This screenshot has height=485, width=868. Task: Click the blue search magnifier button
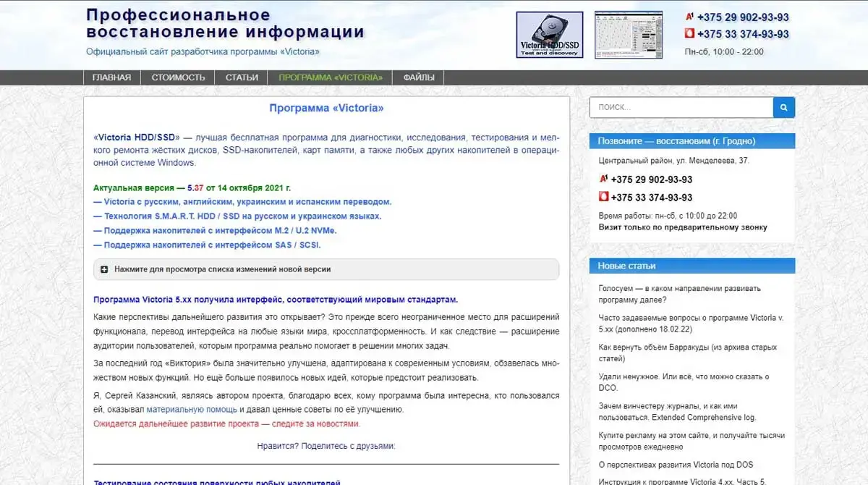point(783,107)
